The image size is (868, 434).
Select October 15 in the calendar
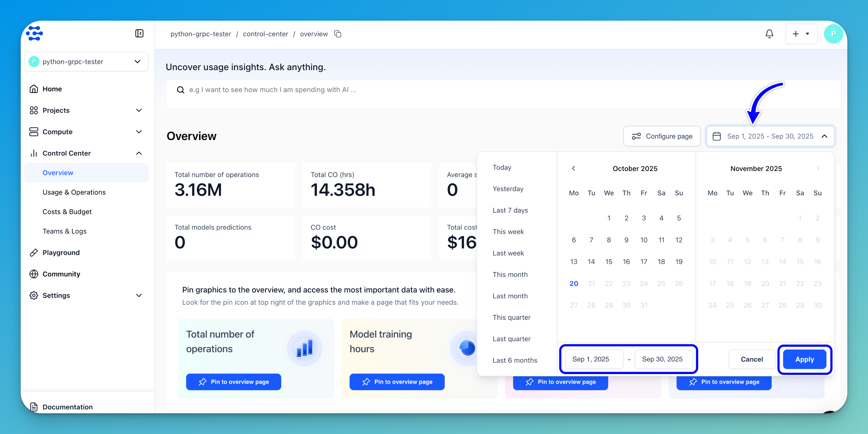point(609,261)
